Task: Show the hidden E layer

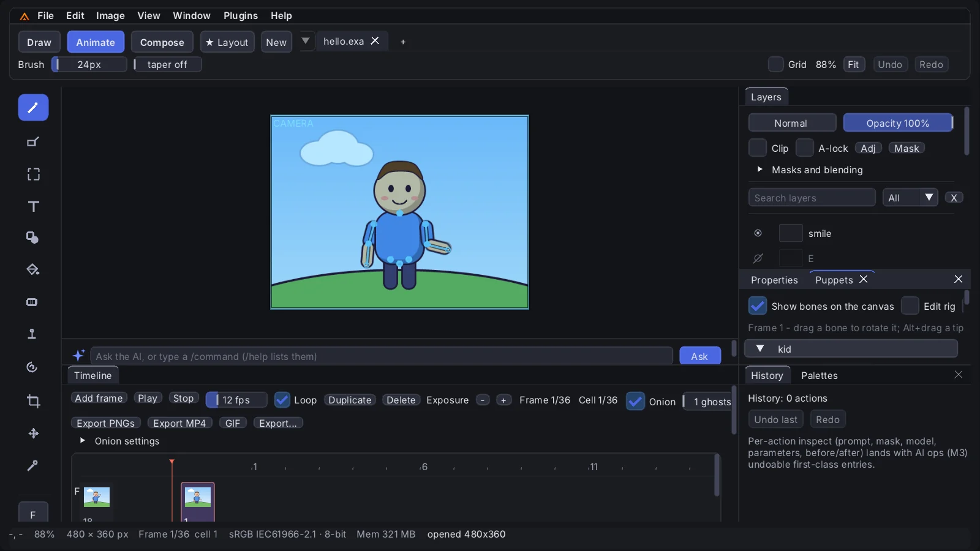Action: click(x=758, y=258)
